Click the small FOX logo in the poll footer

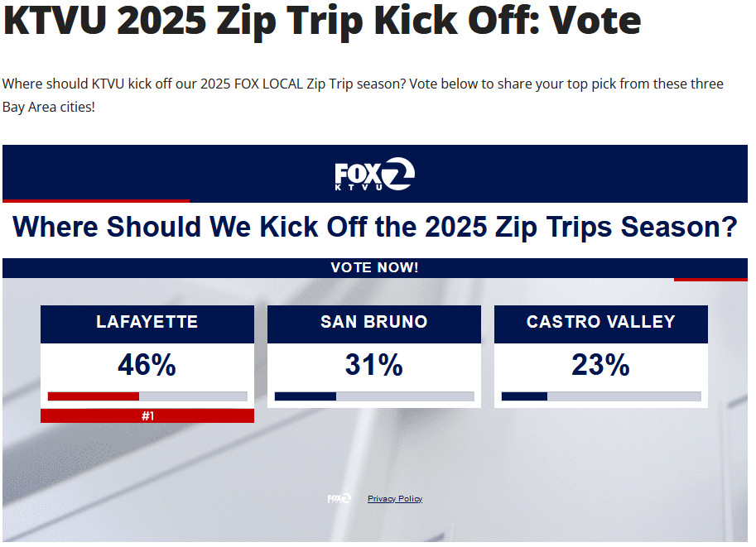[x=339, y=498]
